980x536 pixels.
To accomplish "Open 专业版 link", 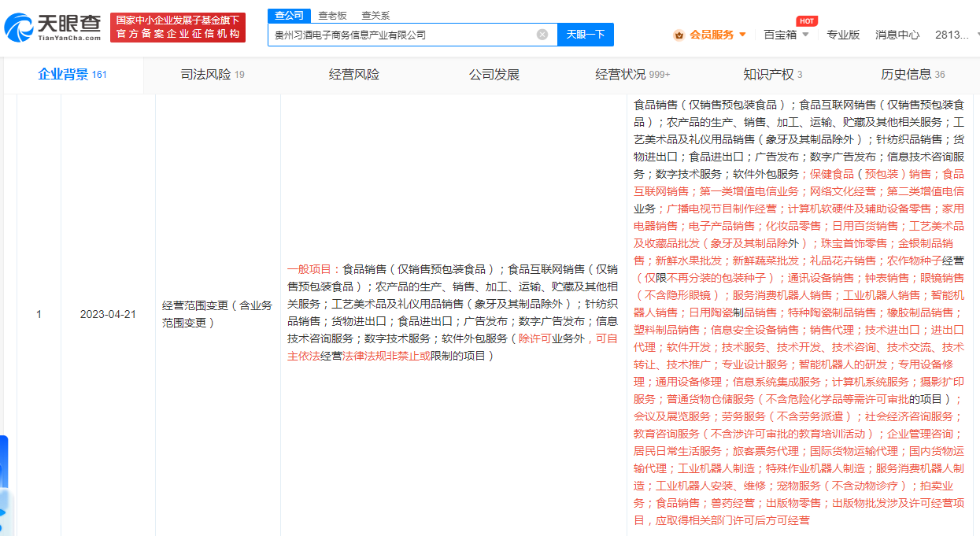I will 843,35.
